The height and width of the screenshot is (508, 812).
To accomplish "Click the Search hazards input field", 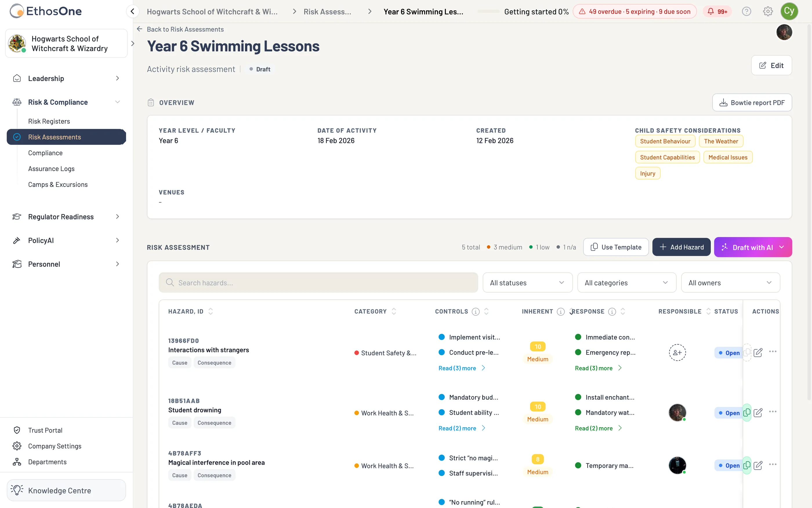I will pyautogui.click(x=318, y=283).
